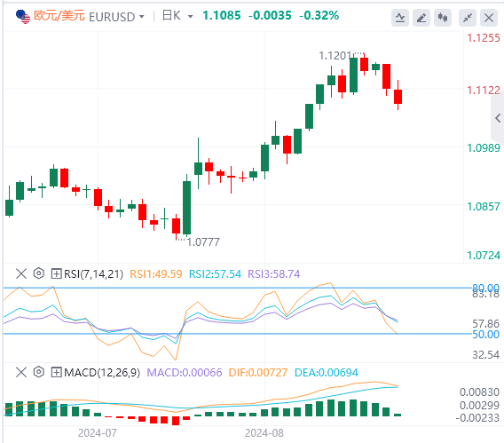504x443 pixels.
Task: Click the RSI3:58.74 value
Action: (x=274, y=274)
